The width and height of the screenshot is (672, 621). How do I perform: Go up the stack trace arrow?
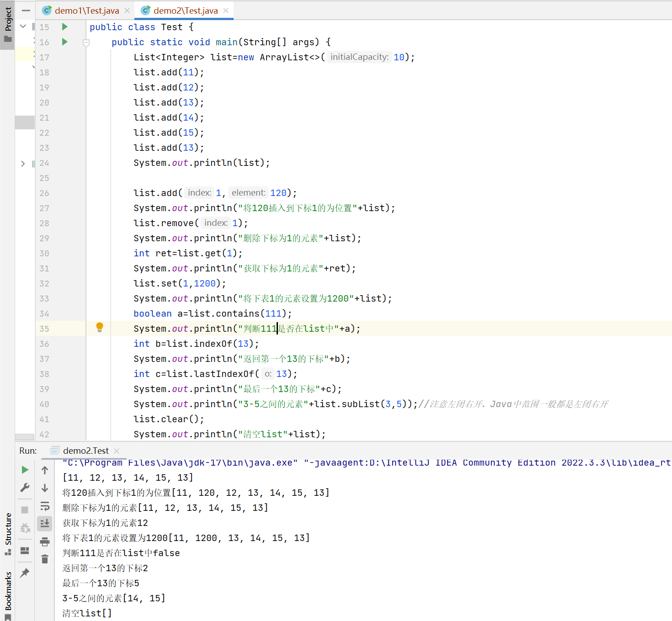coord(45,470)
